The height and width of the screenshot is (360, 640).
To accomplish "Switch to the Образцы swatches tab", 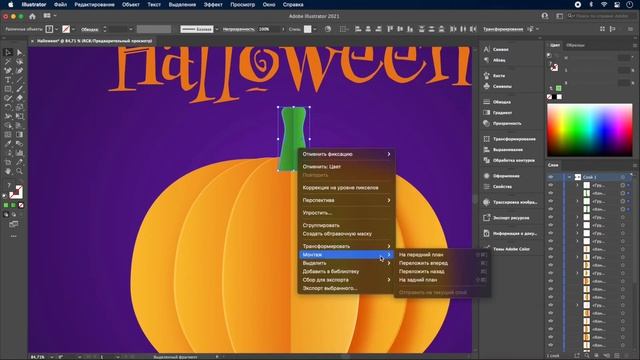I will tap(576, 45).
